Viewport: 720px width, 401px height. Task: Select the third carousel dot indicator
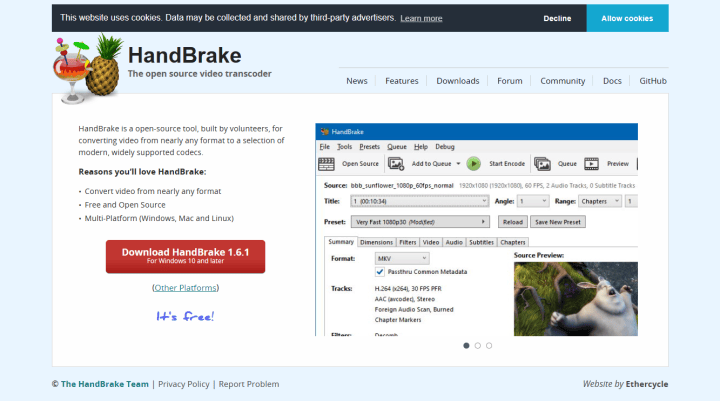(489, 345)
